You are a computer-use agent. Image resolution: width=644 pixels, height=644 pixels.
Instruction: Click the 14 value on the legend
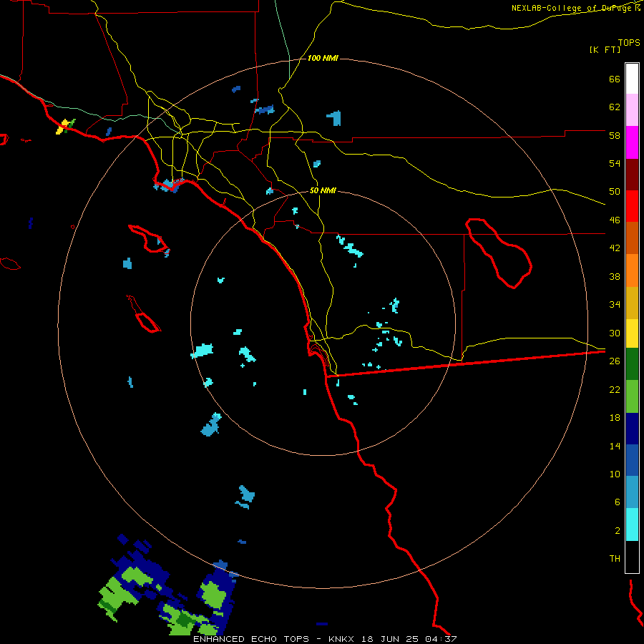coord(615,446)
